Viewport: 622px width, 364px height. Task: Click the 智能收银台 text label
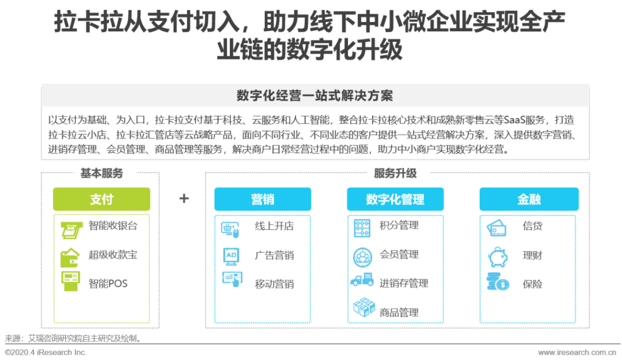[x=113, y=226]
